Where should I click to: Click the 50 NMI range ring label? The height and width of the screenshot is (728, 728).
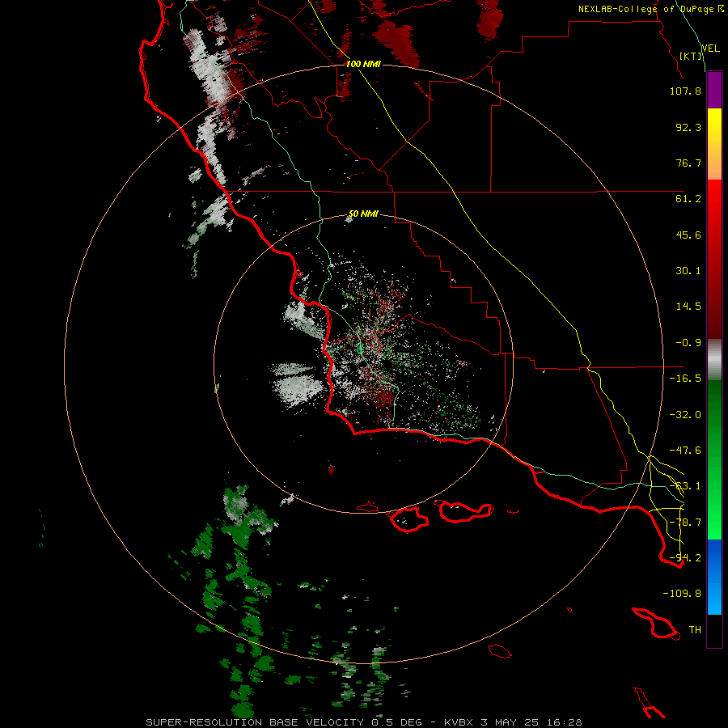[x=363, y=214]
